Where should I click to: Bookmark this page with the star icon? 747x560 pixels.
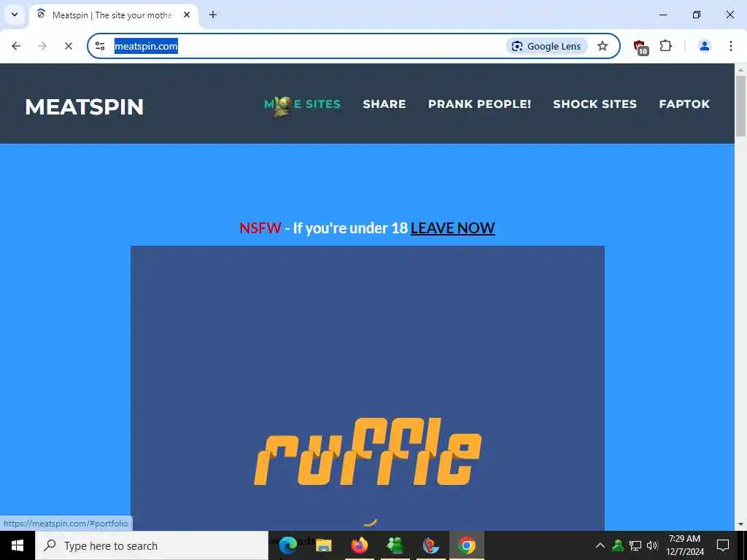click(x=603, y=46)
